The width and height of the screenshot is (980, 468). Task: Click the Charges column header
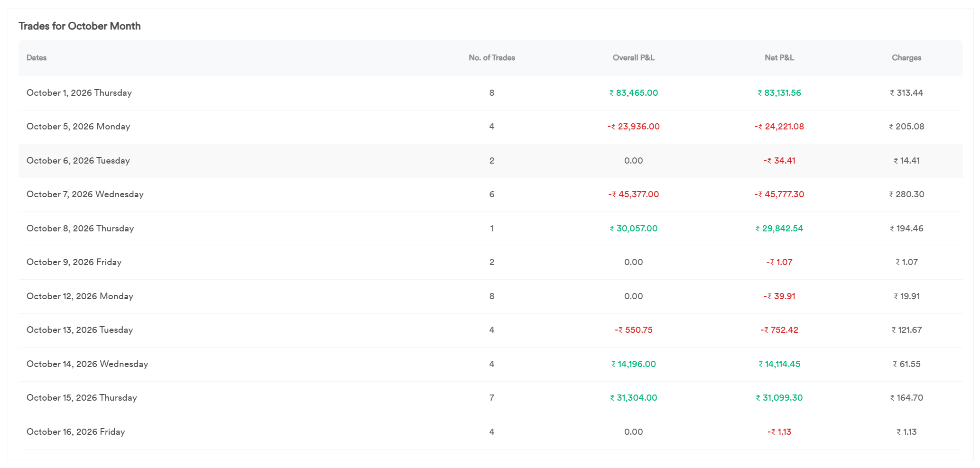[x=906, y=58]
